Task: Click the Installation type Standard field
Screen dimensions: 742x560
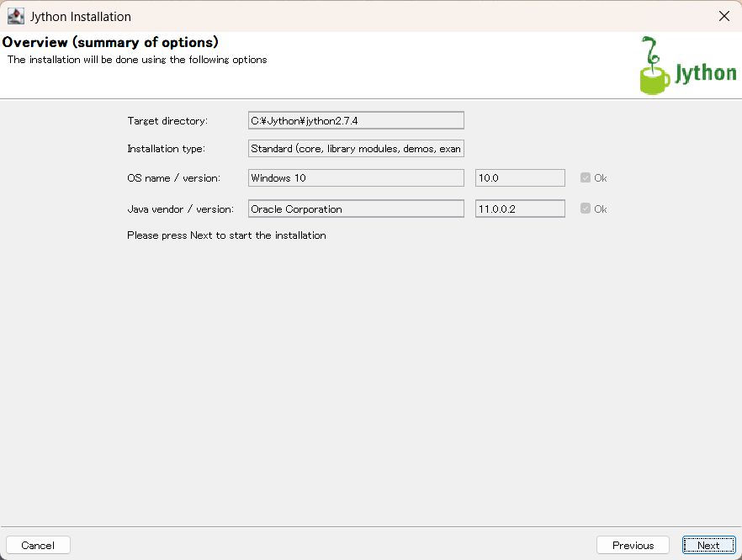Action: coord(356,149)
